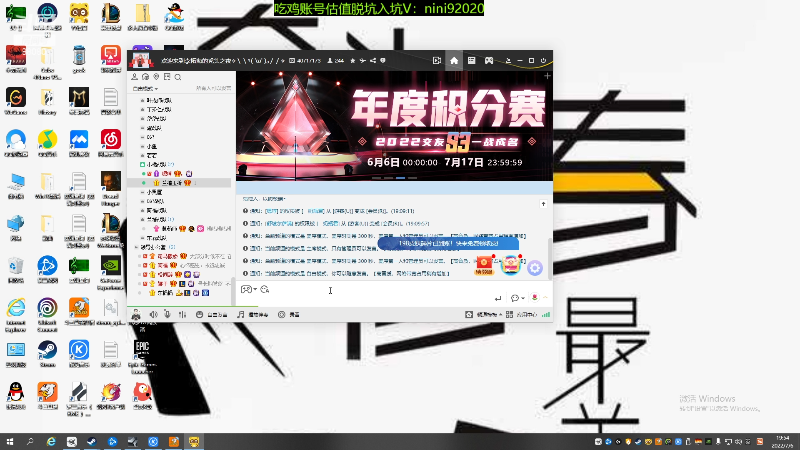This screenshot has height=450, width=800.
Task: Select the highlighted user row in the channel tree
Action: point(181,183)
